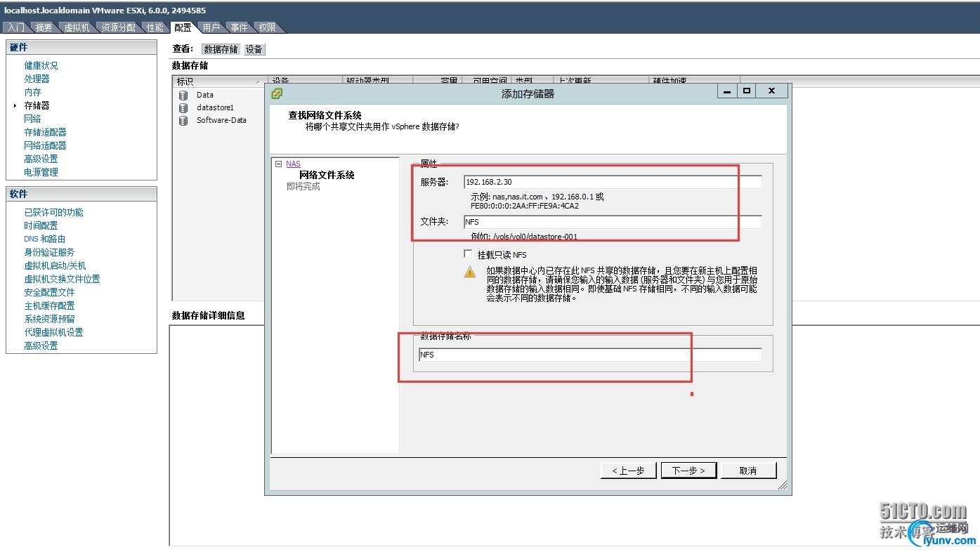
Task: Open 健康状况 in the hardware list
Action: [x=41, y=65]
